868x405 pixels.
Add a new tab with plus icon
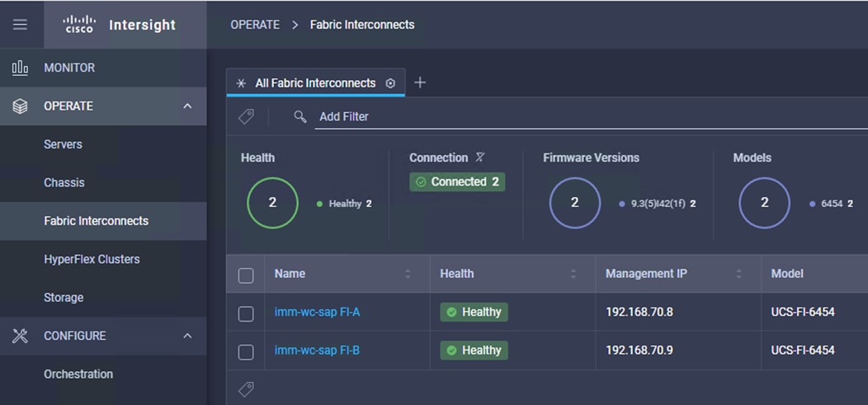pos(420,82)
